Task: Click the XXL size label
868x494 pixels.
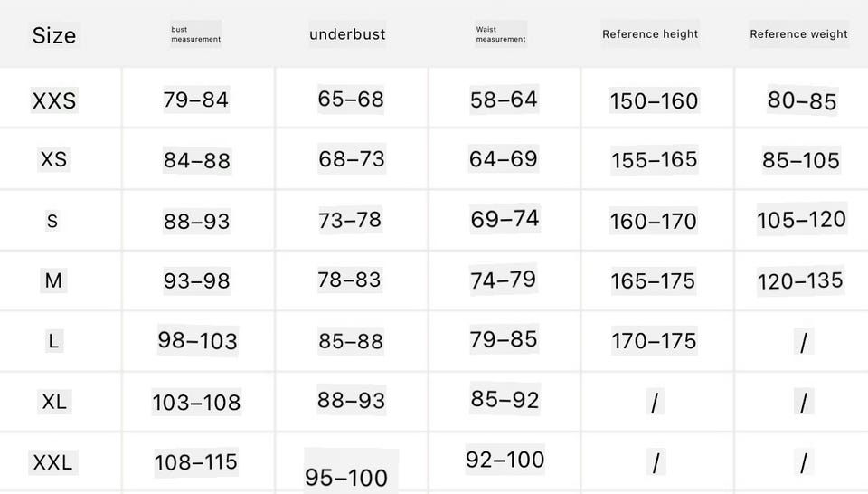Action: [x=53, y=462]
